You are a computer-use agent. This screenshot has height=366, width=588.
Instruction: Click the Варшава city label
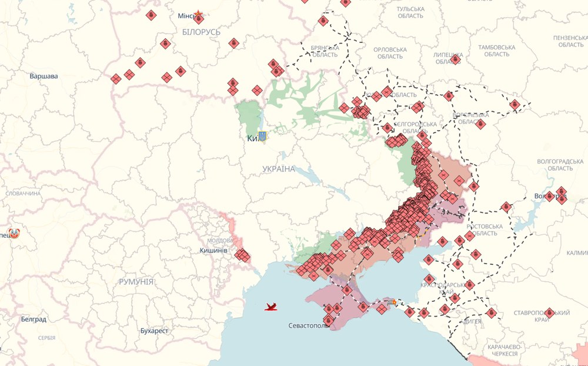pos(44,76)
